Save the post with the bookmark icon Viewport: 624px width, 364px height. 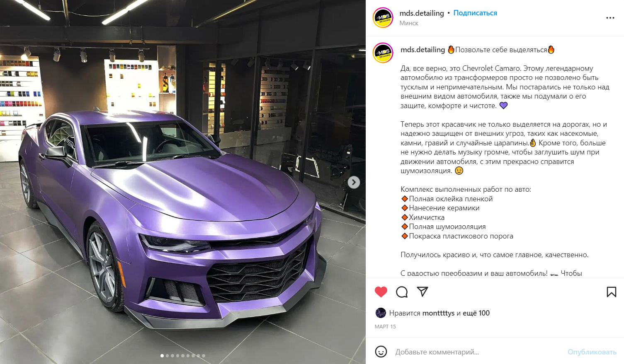coord(611,292)
